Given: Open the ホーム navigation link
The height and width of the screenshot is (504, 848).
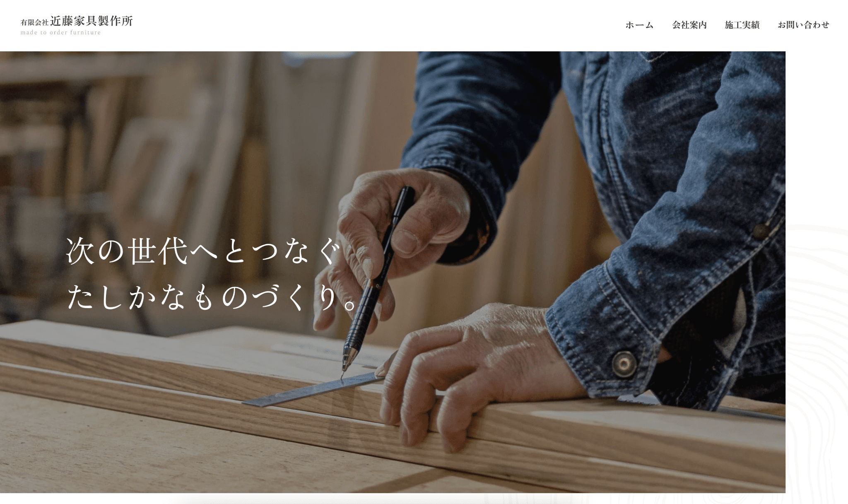Looking at the screenshot, I should [x=639, y=25].
